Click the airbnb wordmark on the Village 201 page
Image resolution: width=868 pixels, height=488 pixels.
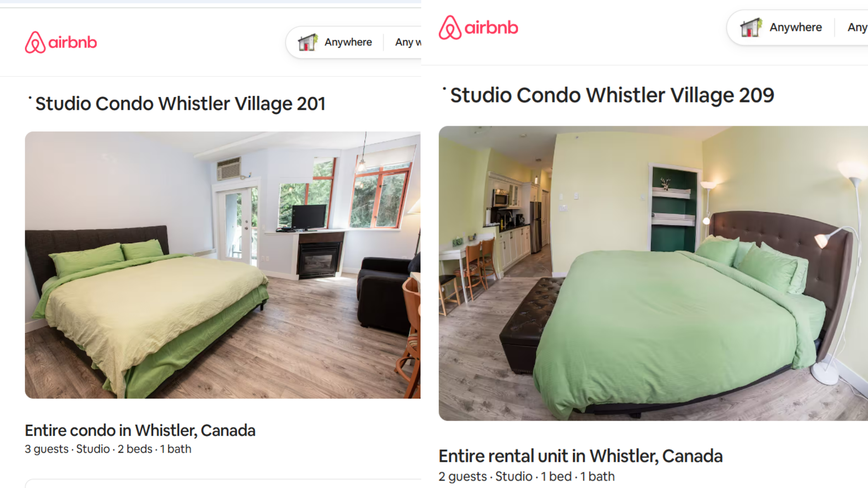point(72,43)
